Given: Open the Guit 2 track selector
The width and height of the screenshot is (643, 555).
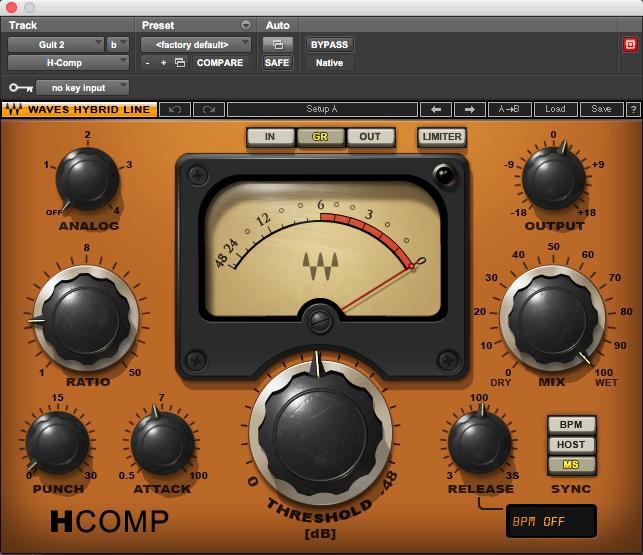Looking at the screenshot, I should click(x=55, y=44).
